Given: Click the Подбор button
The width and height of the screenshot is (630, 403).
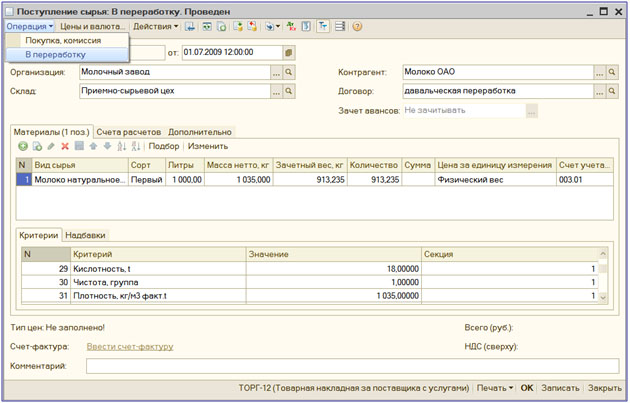Looking at the screenshot, I should pos(164,146).
